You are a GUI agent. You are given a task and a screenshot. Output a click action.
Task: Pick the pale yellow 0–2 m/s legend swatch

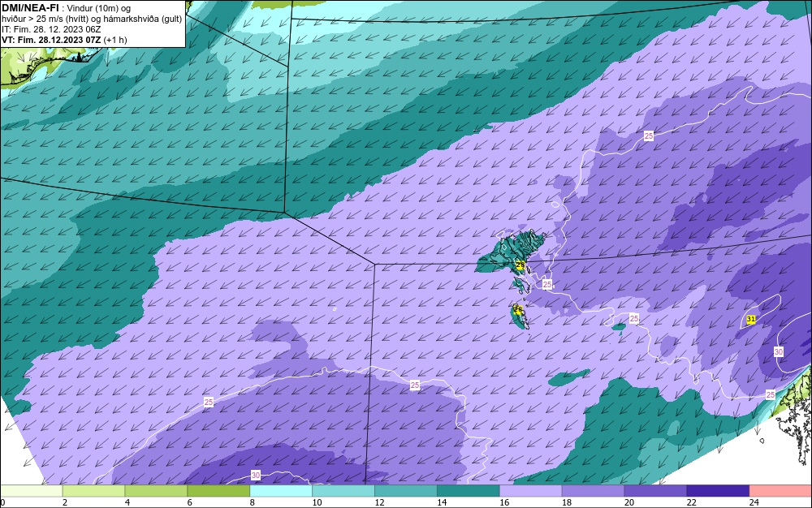pos(31,491)
